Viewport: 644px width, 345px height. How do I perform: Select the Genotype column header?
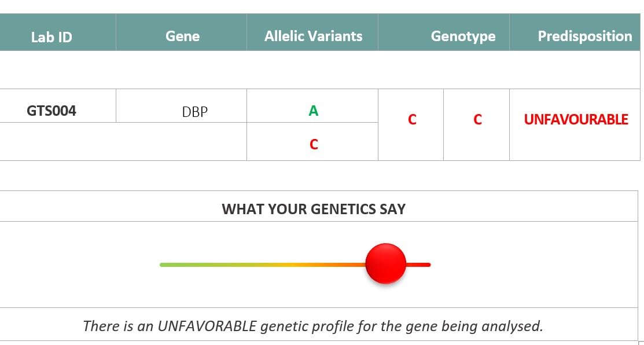coord(463,36)
